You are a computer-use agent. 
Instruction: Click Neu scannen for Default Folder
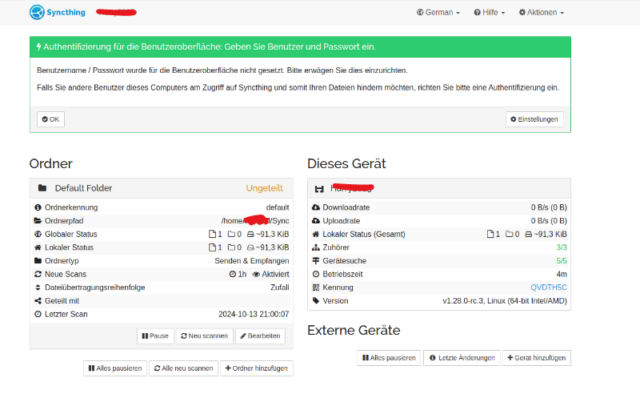(204, 336)
